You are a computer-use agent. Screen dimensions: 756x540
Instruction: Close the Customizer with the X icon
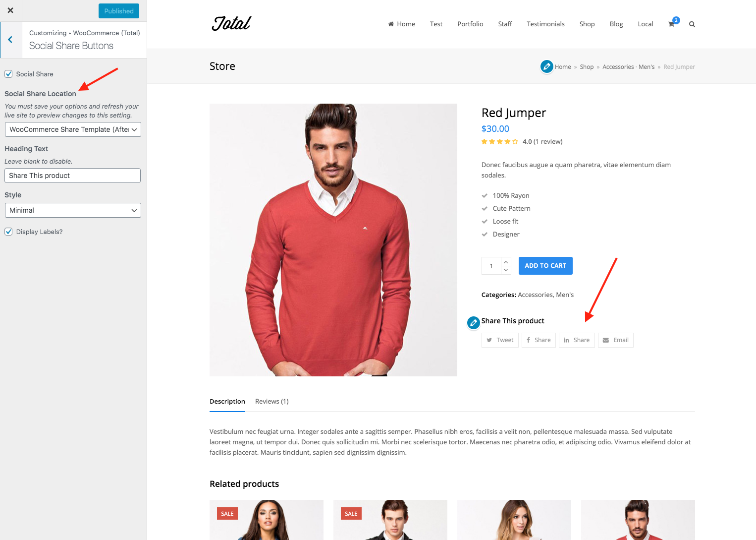(10, 10)
